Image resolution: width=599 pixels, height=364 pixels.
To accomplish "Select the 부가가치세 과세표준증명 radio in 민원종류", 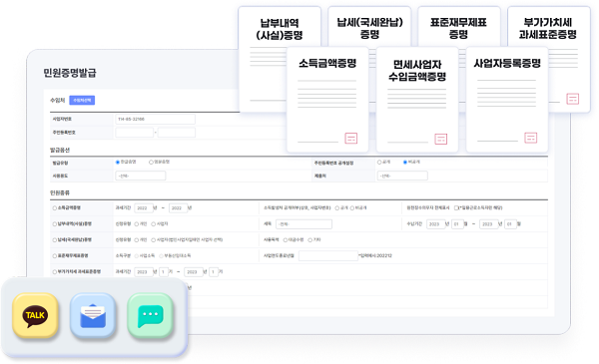I will coord(55,272).
